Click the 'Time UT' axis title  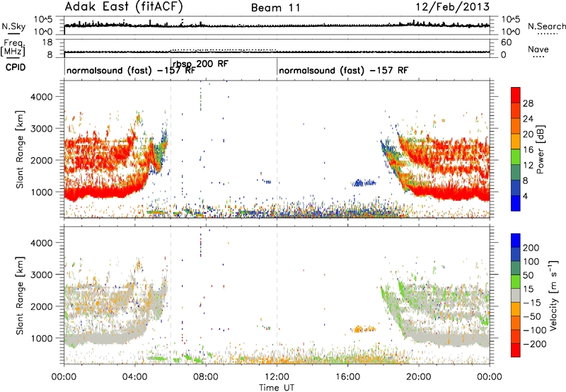tap(277, 388)
